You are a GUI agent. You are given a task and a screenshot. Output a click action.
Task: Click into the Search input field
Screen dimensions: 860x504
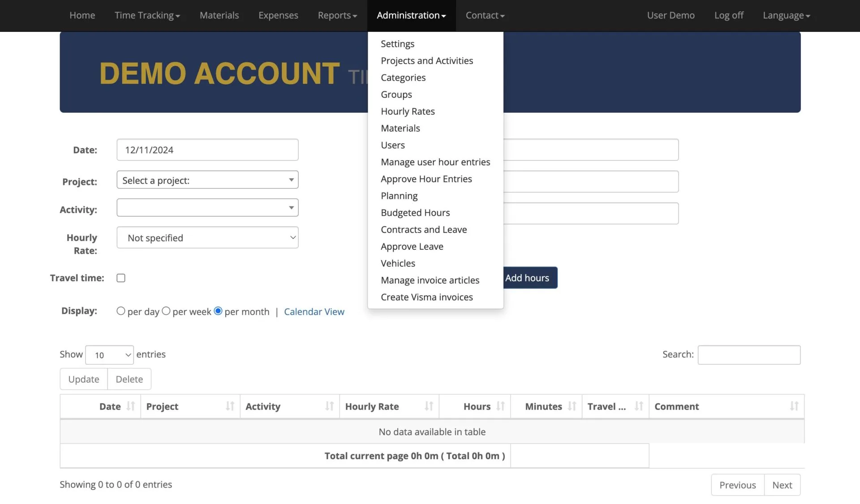748,355
